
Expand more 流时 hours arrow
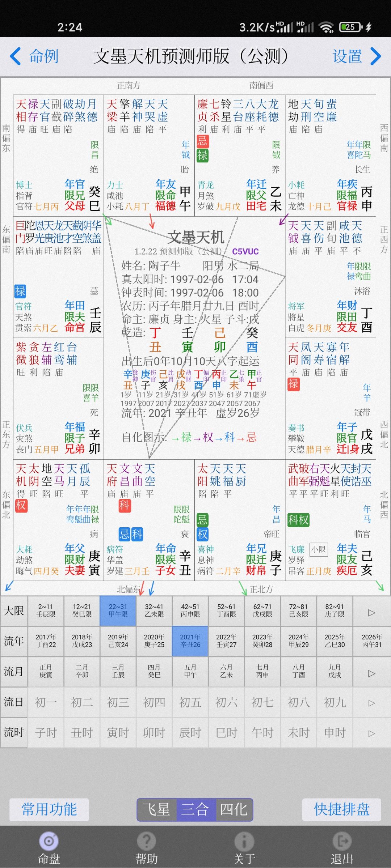tap(371, 733)
